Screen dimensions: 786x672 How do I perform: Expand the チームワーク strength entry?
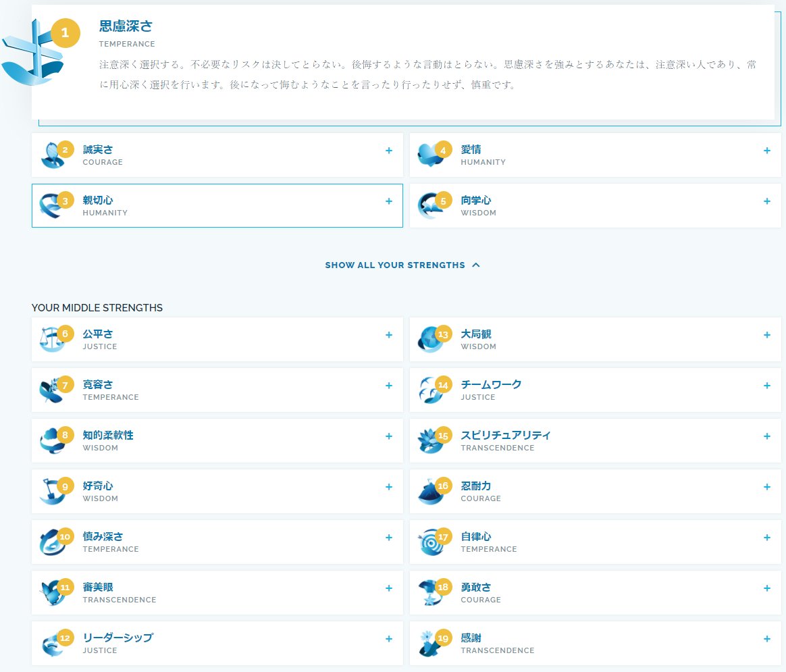pyautogui.click(x=767, y=385)
